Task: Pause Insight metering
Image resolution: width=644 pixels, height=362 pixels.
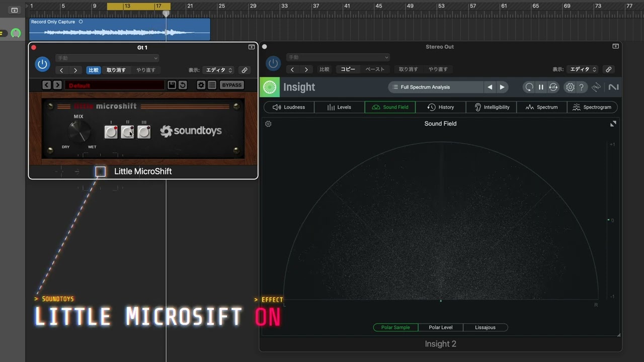Action: (541, 87)
